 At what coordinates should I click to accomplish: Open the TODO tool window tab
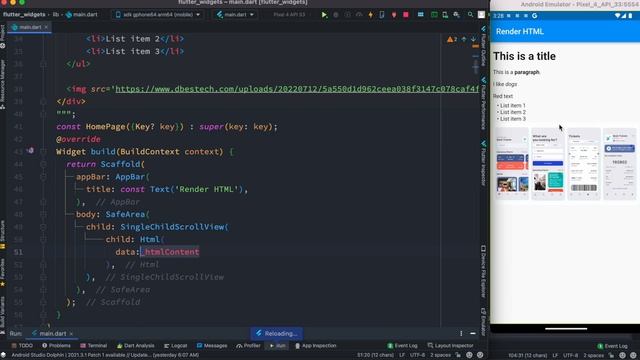point(22,346)
